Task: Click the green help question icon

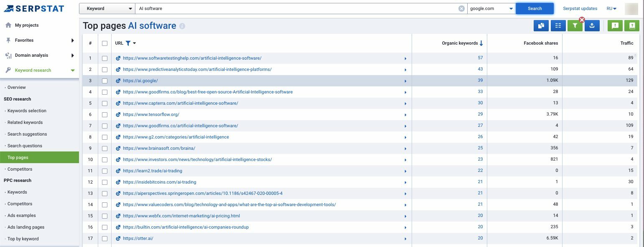Action: coord(632,25)
